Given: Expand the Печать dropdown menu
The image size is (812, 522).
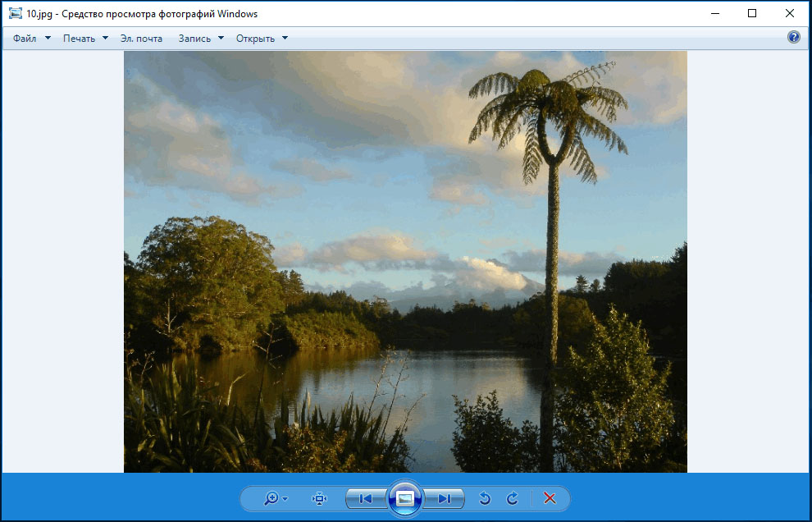Looking at the screenshot, I should point(85,39).
